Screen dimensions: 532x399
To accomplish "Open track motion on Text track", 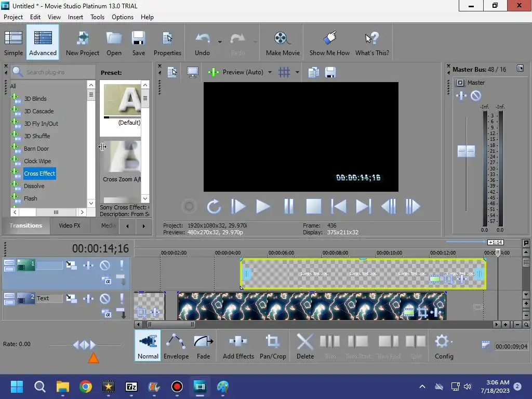I will tap(71, 298).
